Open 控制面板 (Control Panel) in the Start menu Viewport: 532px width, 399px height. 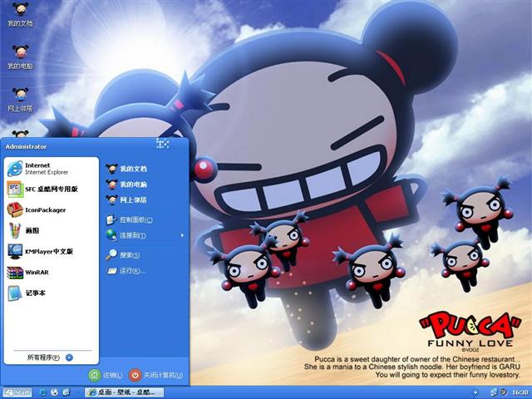pyautogui.click(x=135, y=220)
